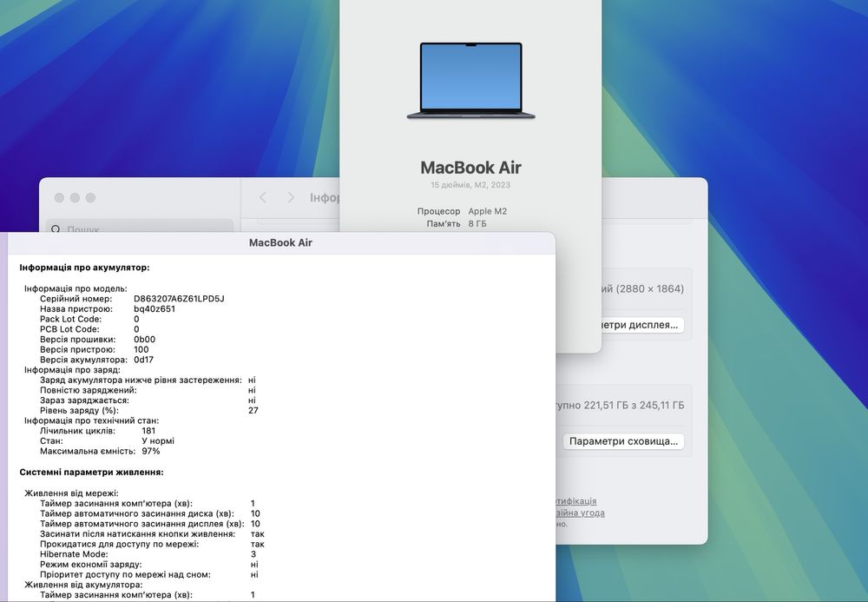868x602 pixels.
Task: Select the heading Системні параметри живлення:
Action: click(91, 473)
